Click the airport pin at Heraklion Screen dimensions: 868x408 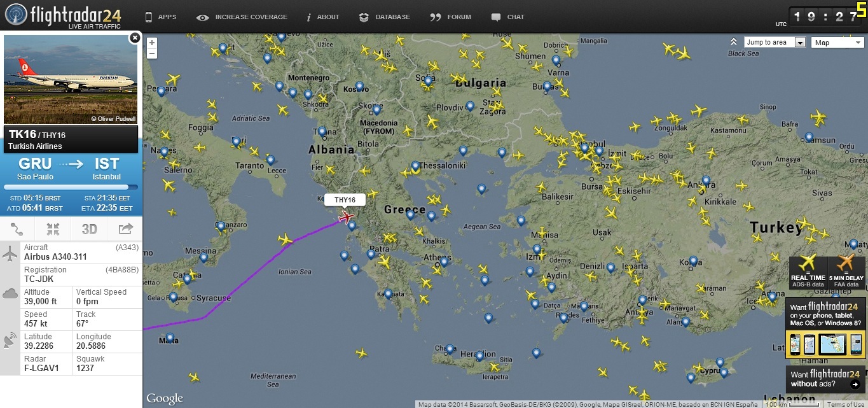479,355
